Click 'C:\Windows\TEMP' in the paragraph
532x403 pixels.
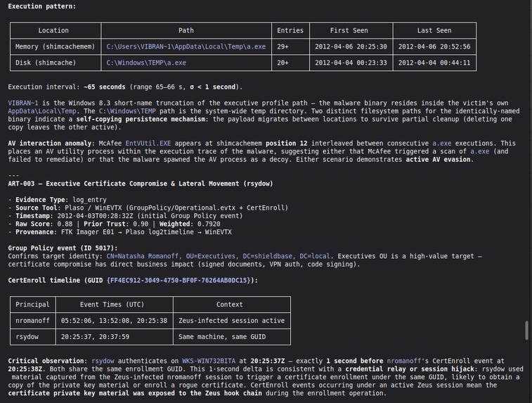pyautogui.click(x=127, y=111)
